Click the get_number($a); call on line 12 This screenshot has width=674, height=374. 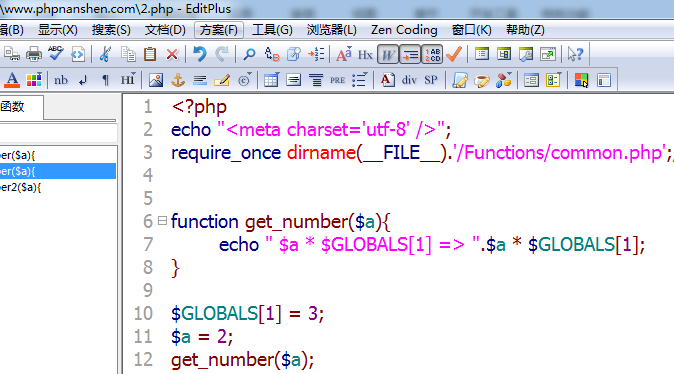(x=242, y=359)
